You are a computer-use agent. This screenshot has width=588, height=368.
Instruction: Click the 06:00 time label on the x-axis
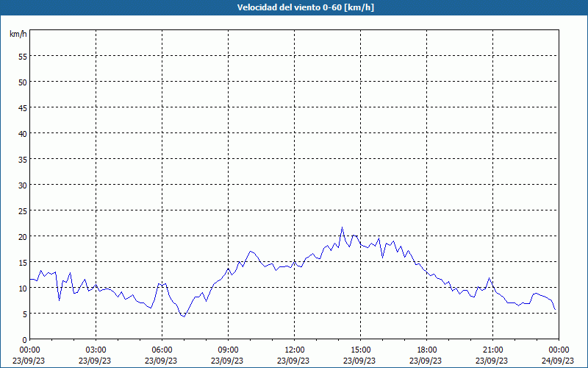pyautogui.click(x=162, y=350)
